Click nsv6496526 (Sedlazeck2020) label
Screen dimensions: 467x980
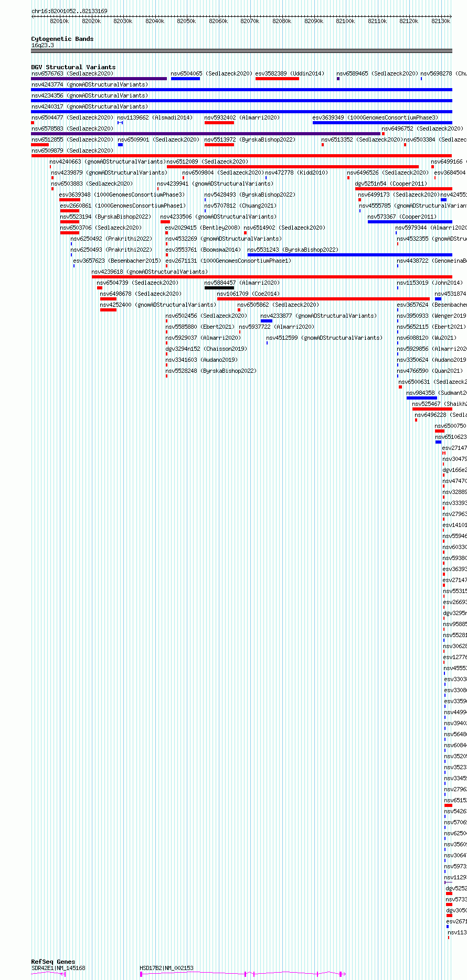pyautogui.click(x=388, y=173)
